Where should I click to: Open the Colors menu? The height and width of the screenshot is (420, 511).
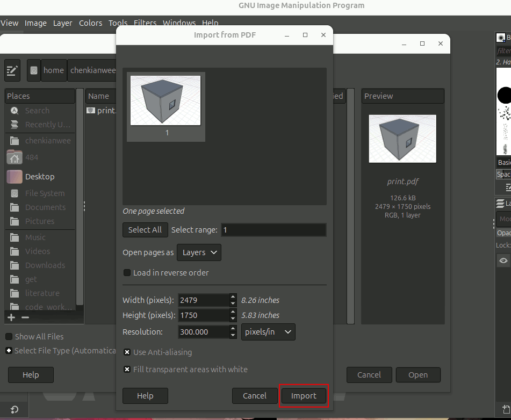(x=90, y=23)
